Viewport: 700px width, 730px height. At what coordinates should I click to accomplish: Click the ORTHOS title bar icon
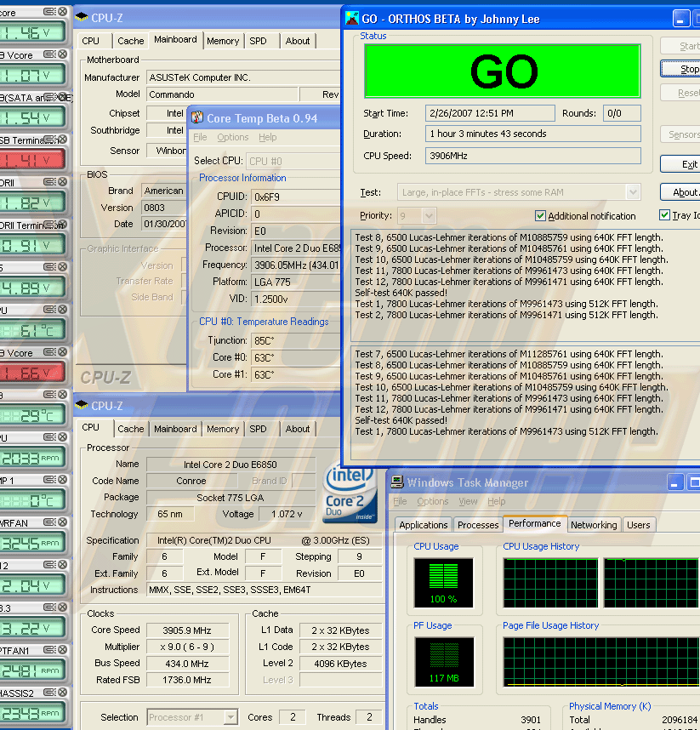click(x=352, y=19)
